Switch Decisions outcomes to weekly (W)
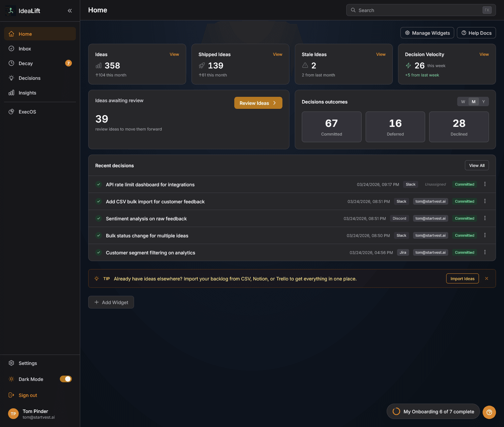This screenshot has width=504, height=427. [463, 101]
